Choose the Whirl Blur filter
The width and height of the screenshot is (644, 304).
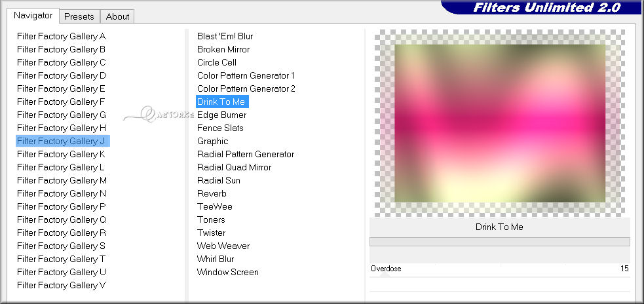click(x=216, y=259)
